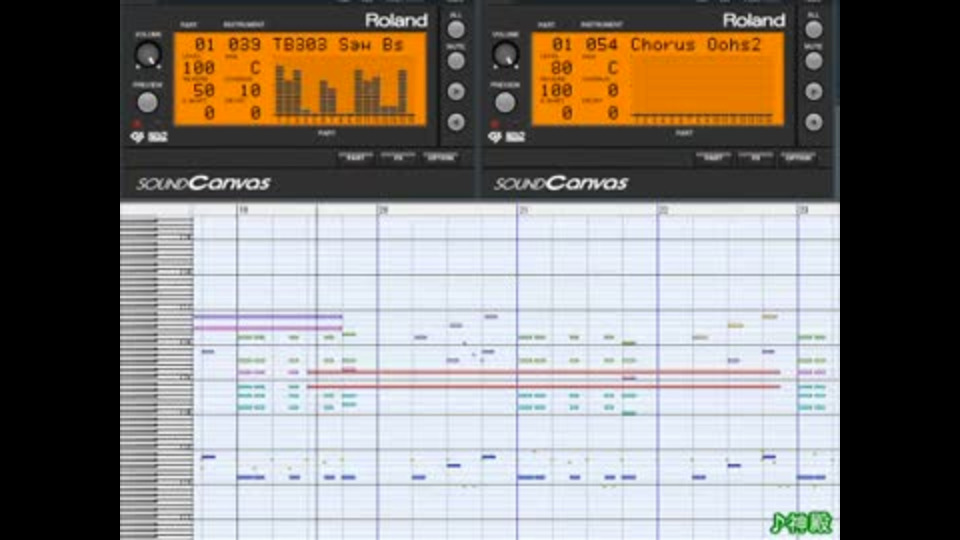Click reverb value 100 on Chorus Oohs2 unit
Screen dimensions: 960x540
[x=557, y=91]
